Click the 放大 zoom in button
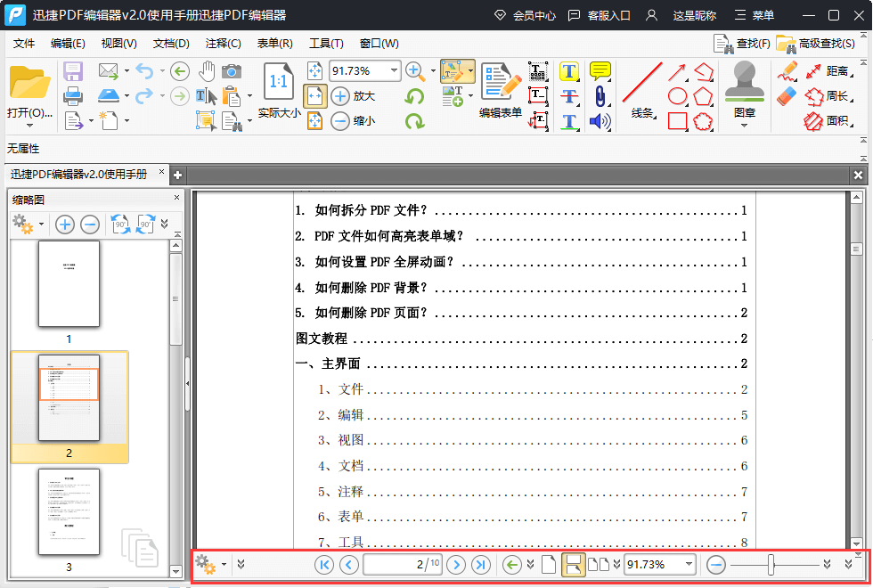This screenshot has height=588, width=873. 353,96
